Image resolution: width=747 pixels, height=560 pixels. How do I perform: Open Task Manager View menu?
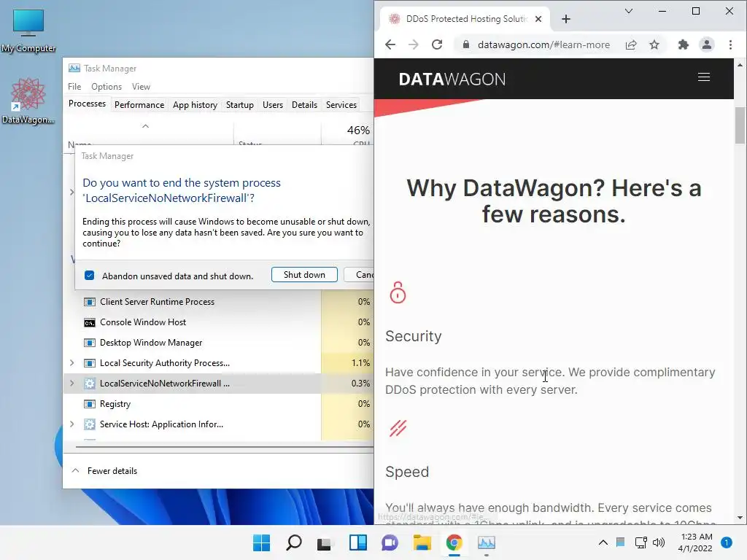tap(141, 87)
